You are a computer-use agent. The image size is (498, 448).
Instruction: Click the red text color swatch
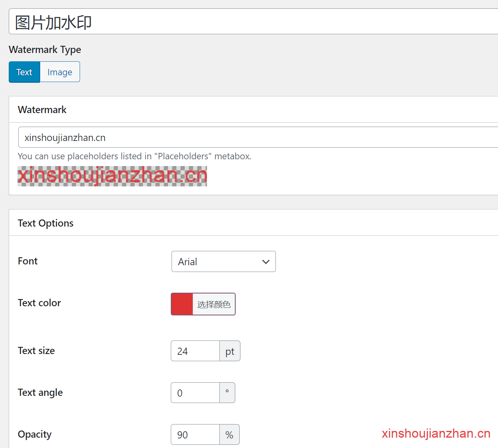pyautogui.click(x=182, y=304)
